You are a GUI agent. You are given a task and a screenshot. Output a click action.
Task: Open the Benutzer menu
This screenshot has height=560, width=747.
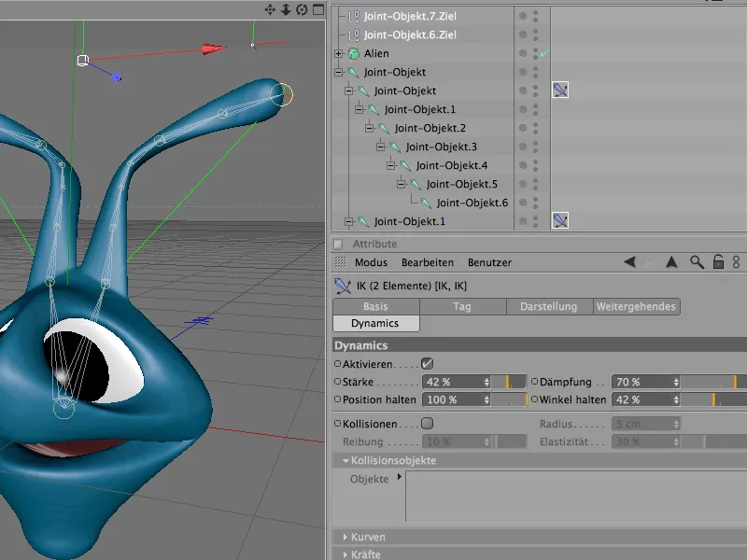pos(489,262)
